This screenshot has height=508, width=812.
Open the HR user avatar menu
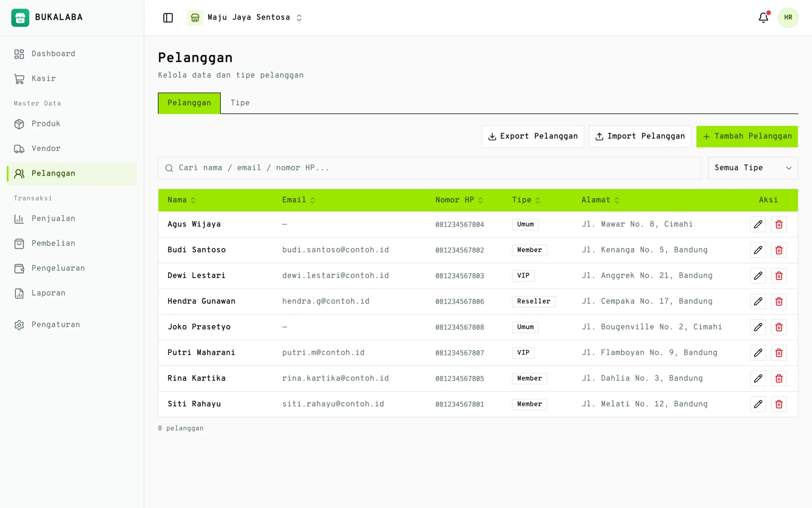pyautogui.click(x=788, y=17)
